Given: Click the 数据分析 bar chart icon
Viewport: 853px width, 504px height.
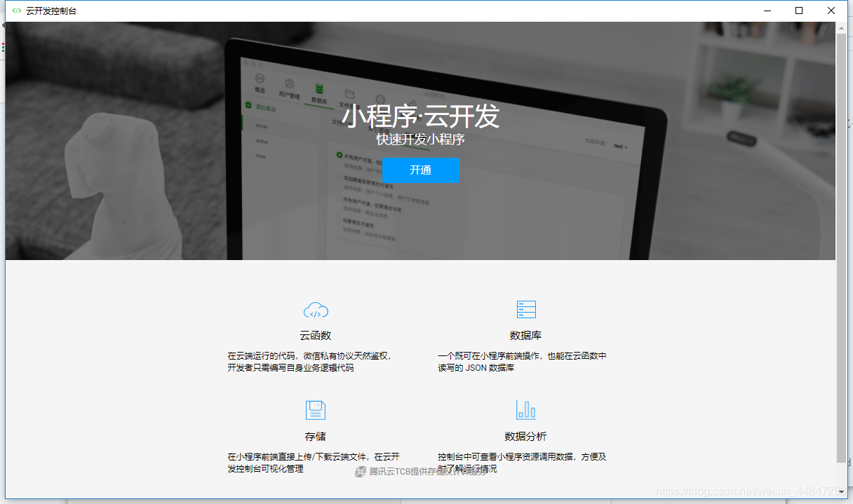Looking at the screenshot, I should click(x=526, y=410).
